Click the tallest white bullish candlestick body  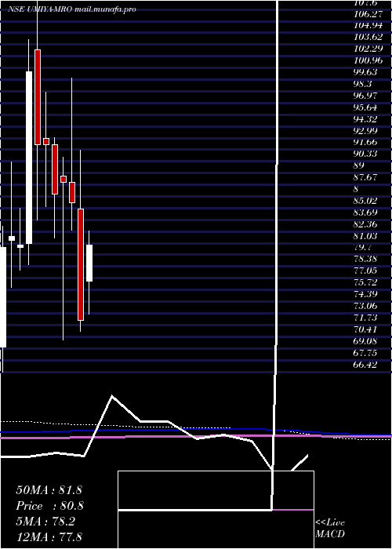click(x=29, y=158)
